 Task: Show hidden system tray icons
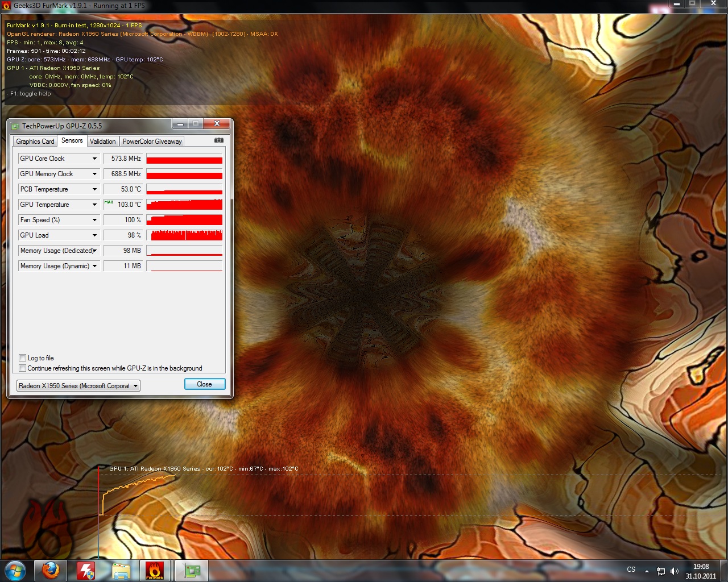tap(647, 571)
